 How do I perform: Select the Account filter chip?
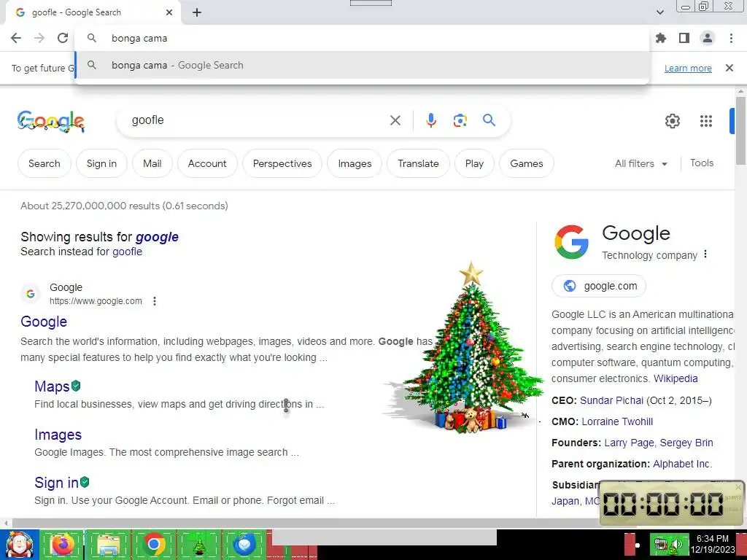pyautogui.click(x=207, y=163)
